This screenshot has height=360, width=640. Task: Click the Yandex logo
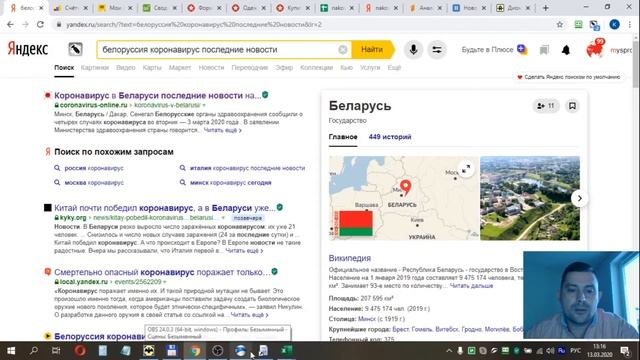[x=28, y=49]
